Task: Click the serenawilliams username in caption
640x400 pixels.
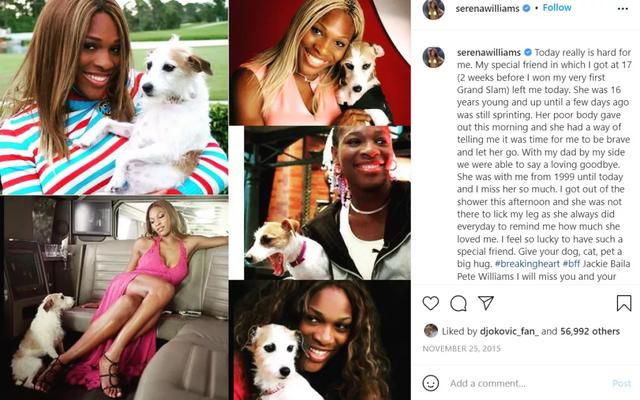Action: pyautogui.click(x=489, y=53)
